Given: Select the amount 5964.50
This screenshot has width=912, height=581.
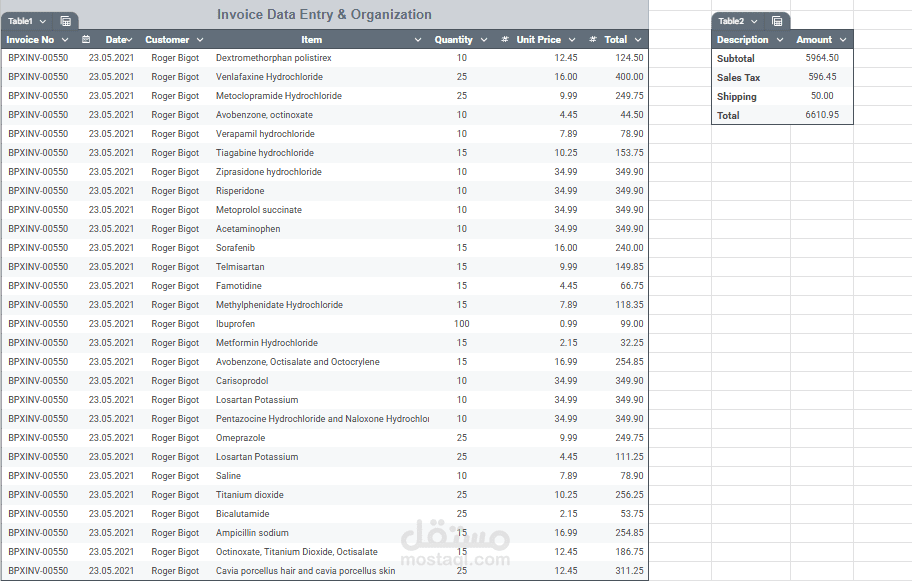Looking at the screenshot, I should (822, 58).
